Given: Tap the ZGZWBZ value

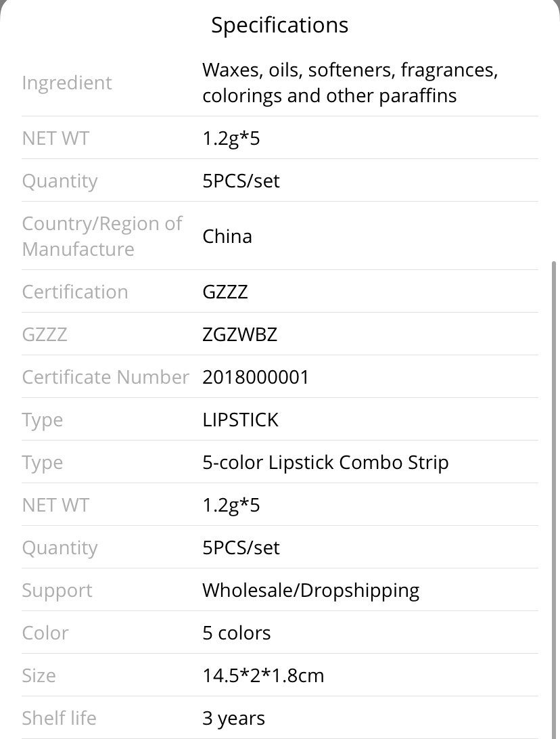Looking at the screenshot, I should coord(239,334).
